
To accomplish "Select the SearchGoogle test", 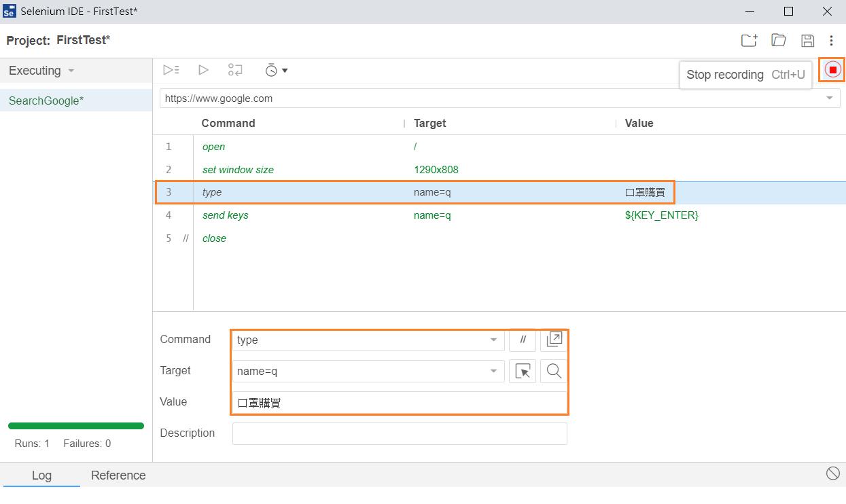I will tap(76, 101).
